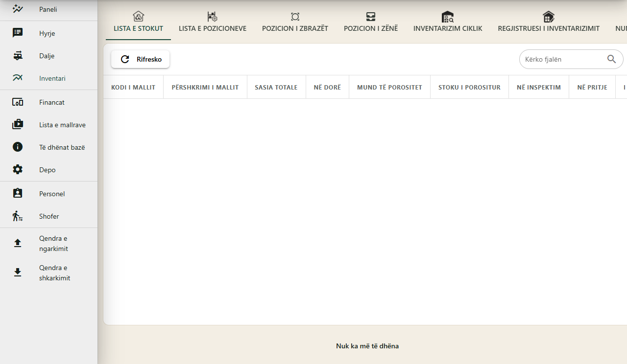Open Dalje from its truck icon

(x=18, y=56)
